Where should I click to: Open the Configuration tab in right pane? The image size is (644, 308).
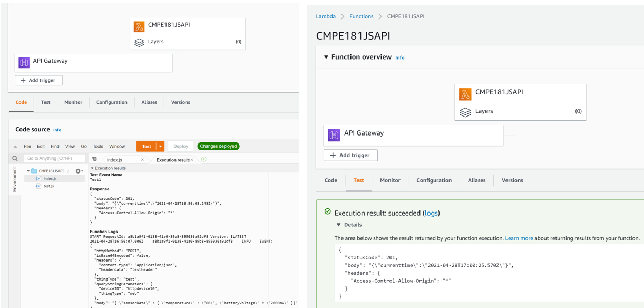[x=434, y=180]
